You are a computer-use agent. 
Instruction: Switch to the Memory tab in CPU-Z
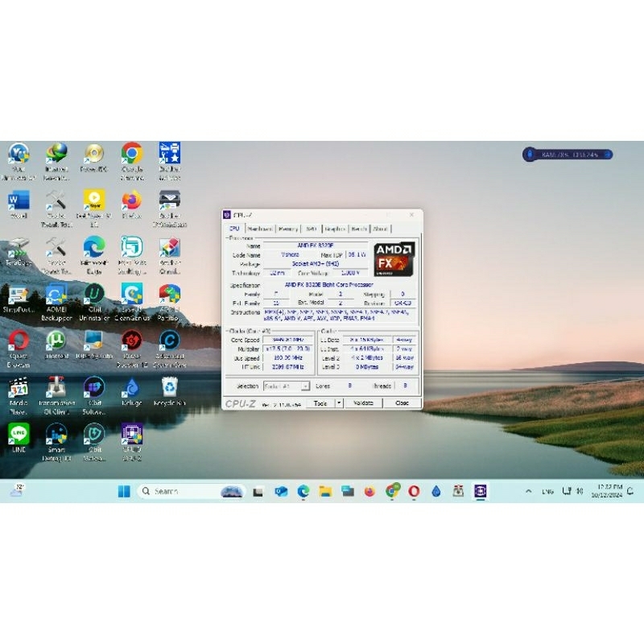(x=288, y=229)
